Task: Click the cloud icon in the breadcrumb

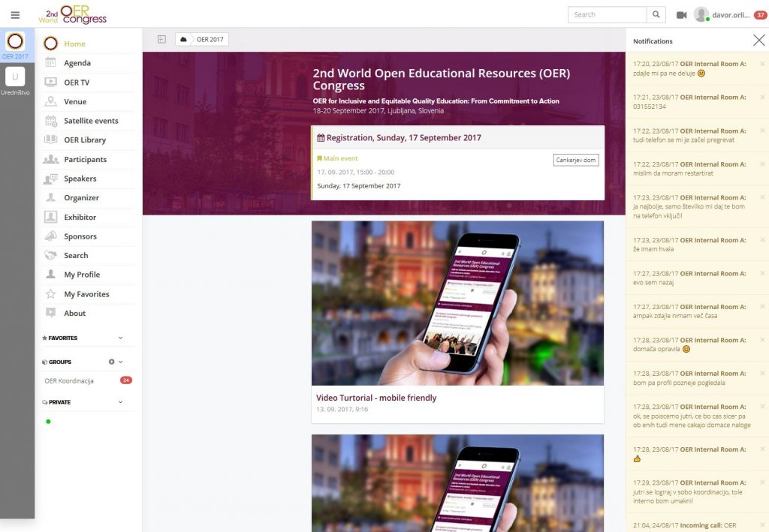Action: [183, 39]
